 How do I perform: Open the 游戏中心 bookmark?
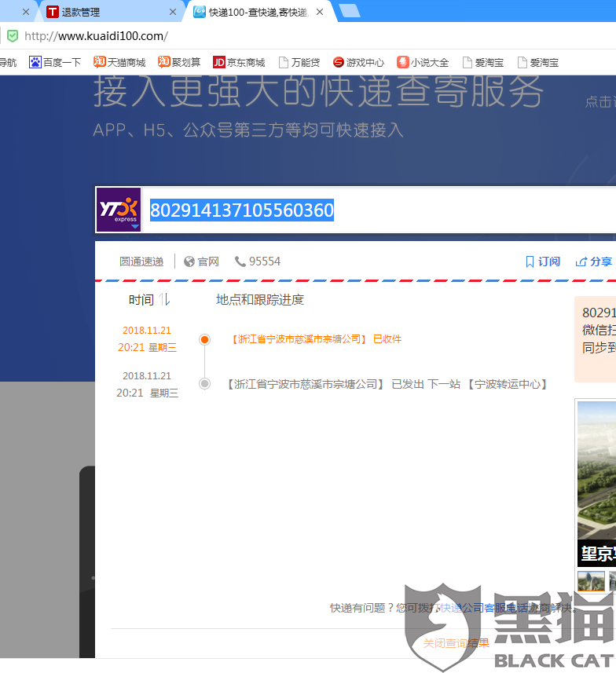(359, 63)
